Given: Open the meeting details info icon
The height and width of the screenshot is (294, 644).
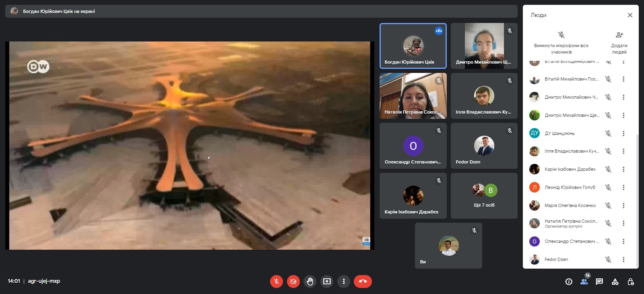Looking at the screenshot, I should [x=569, y=282].
